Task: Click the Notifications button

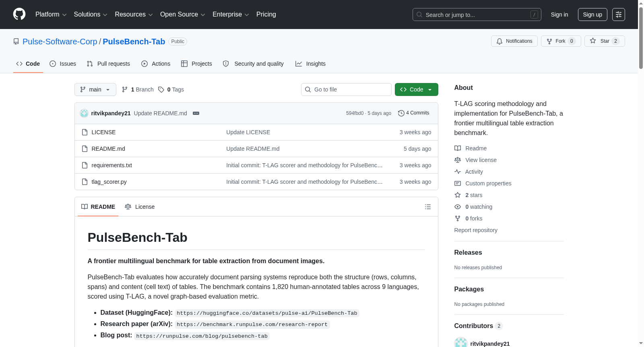Action: coord(514,41)
